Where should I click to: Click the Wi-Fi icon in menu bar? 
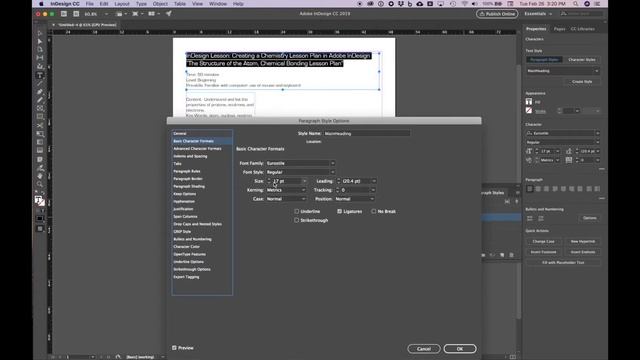(x=464, y=4)
